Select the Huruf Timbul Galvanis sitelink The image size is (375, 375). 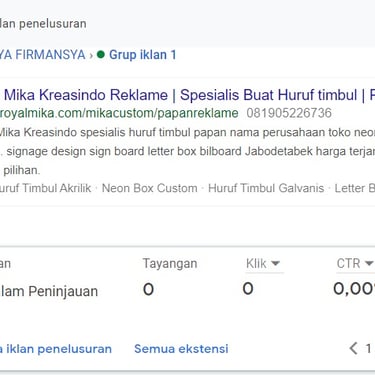pos(266,188)
